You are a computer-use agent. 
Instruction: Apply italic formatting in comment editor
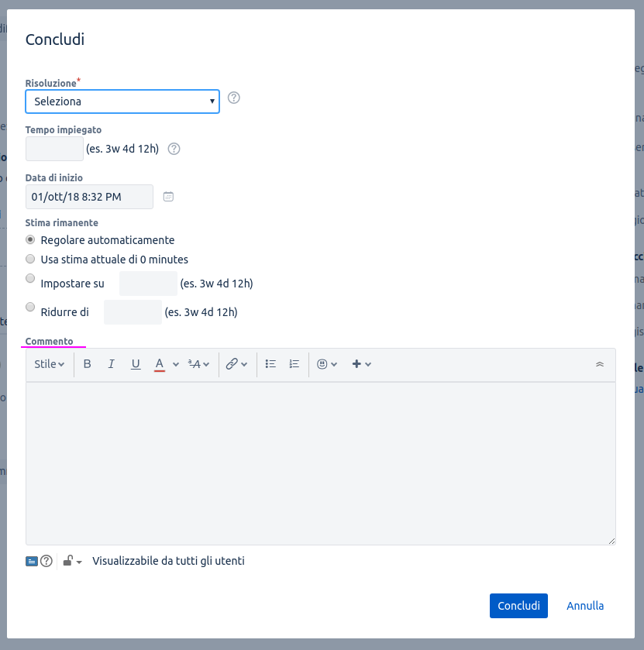point(111,364)
